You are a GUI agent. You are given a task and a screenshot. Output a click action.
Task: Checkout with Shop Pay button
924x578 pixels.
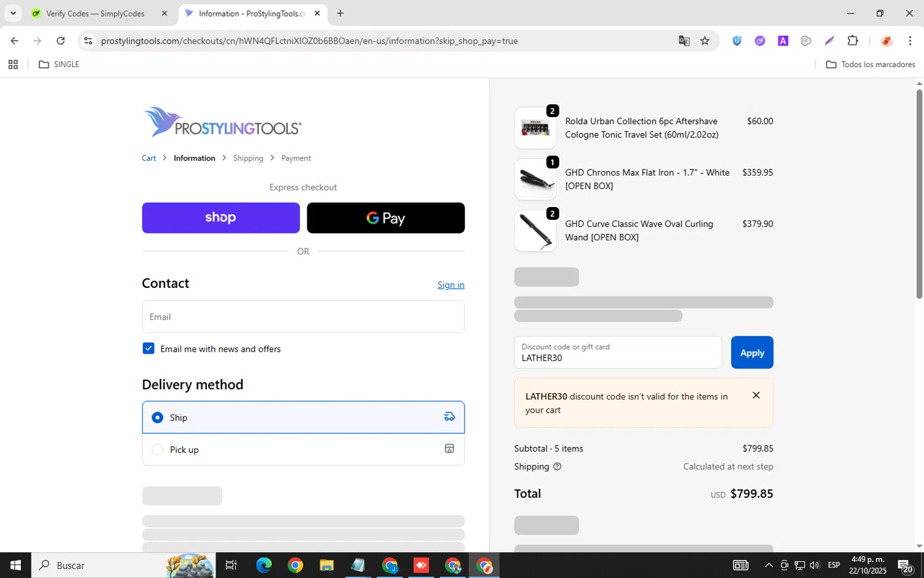coord(221,218)
